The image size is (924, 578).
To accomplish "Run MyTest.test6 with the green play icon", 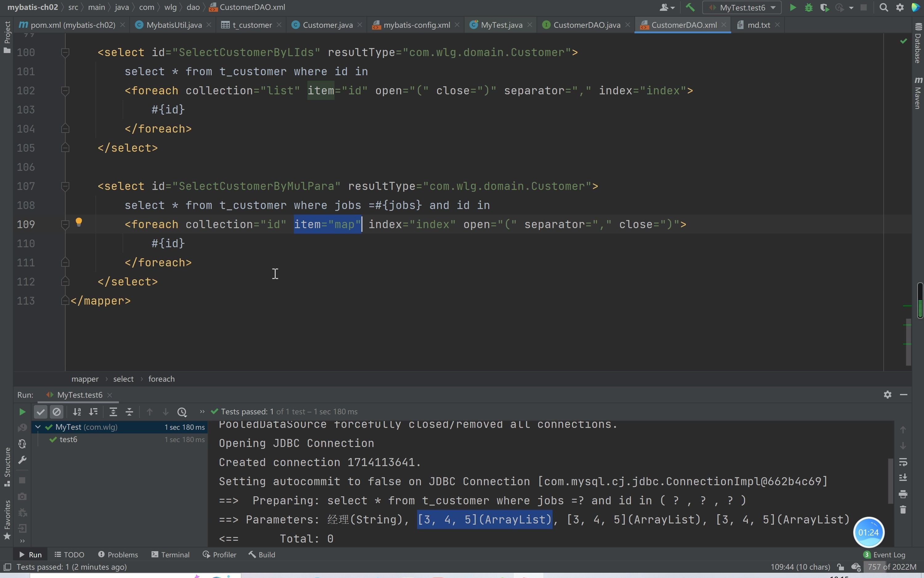I will coord(793,8).
